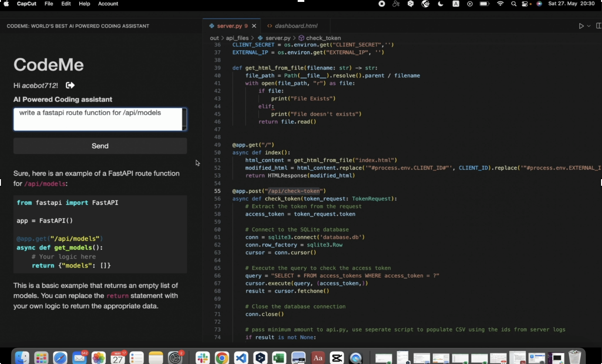Switch to the dashboard.html tab

[x=296, y=26]
